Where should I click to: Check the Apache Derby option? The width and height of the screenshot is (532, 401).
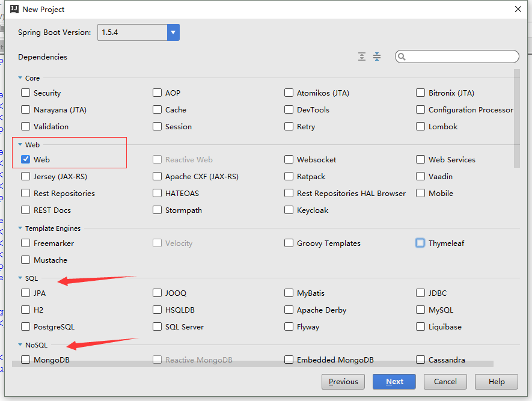click(289, 310)
